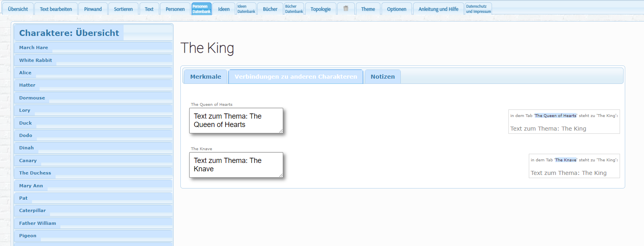Follow the highlighted 'The Queen of Hearts' link
Viewport: 644px width, 246px height.
(x=555, y=116)
